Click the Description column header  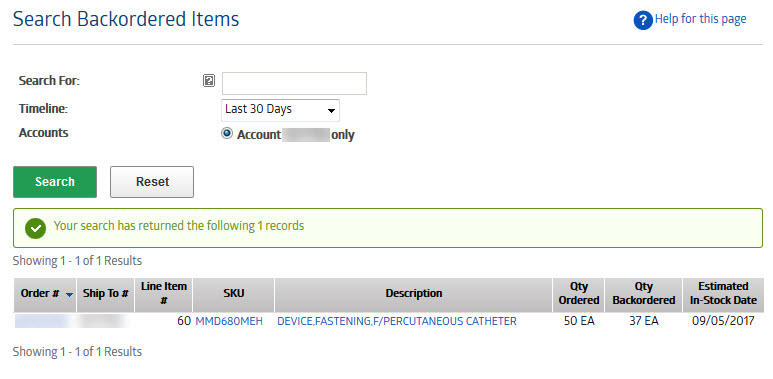pyautogui.click(x=414, y=294)
